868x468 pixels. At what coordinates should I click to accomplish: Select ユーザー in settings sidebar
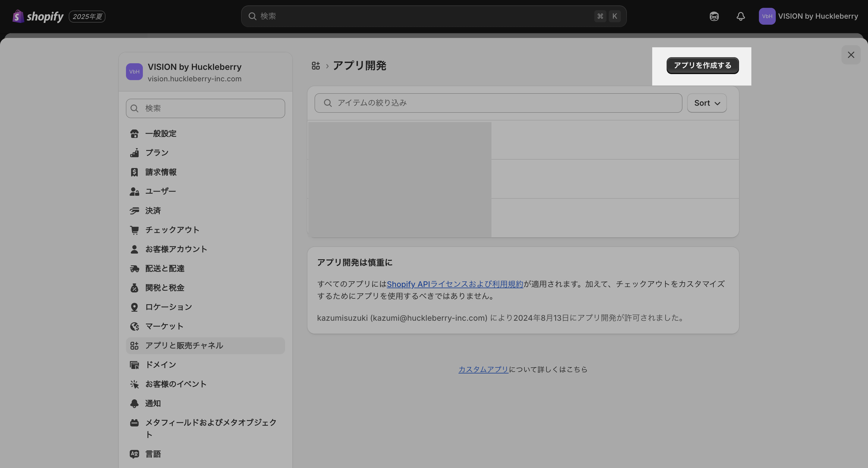tap(160, 191)
